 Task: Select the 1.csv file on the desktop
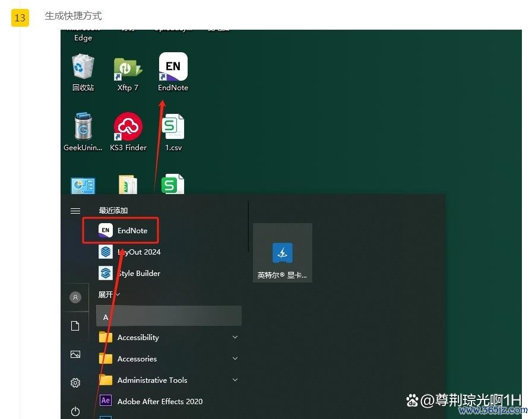(173, 132)
